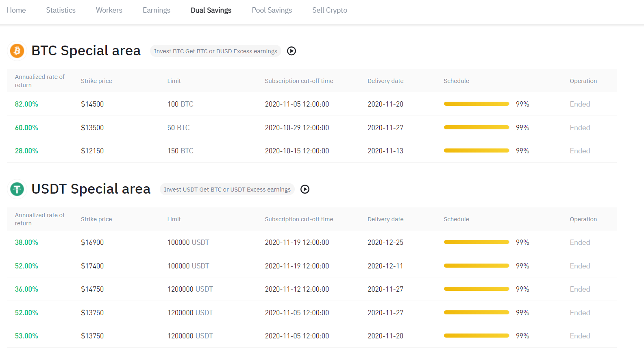Click the $14750 strike price

tap(92, 289)
